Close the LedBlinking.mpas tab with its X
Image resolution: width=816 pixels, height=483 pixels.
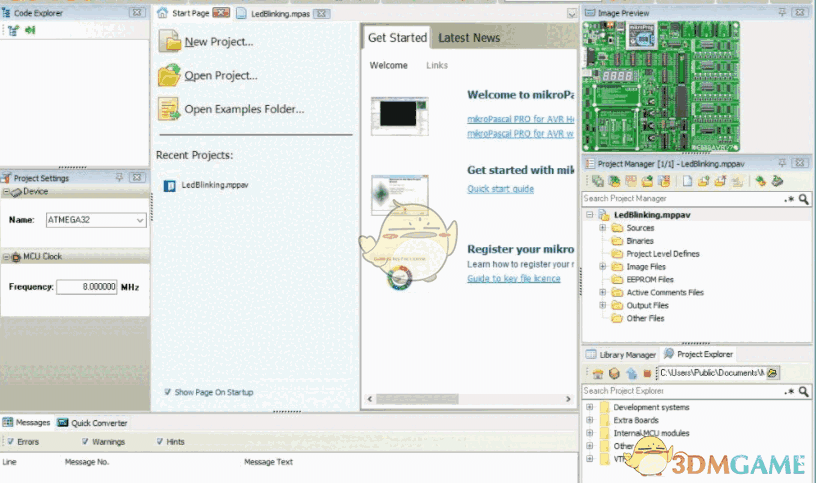point(322,14)
